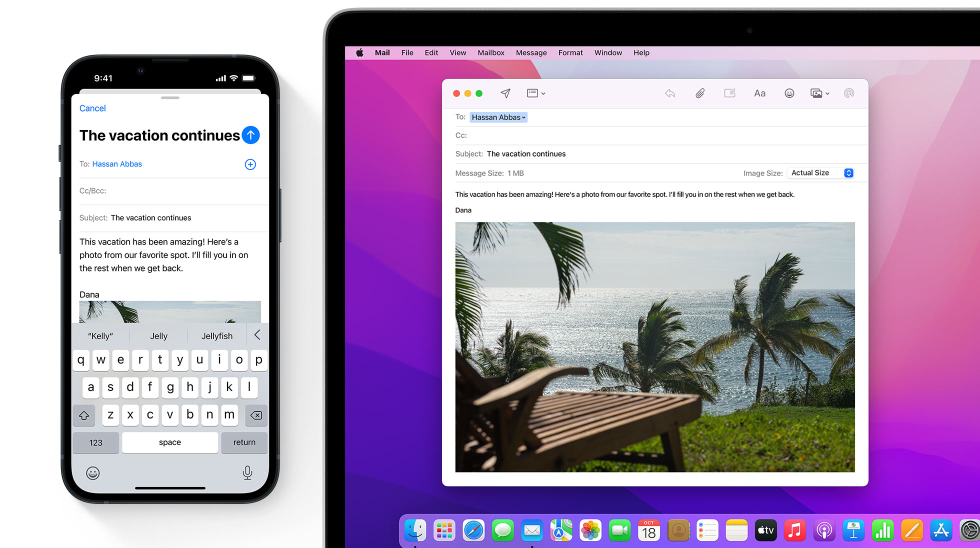980x548 pixels.
Task: Open the Format menu
Action: coord(570,52)
